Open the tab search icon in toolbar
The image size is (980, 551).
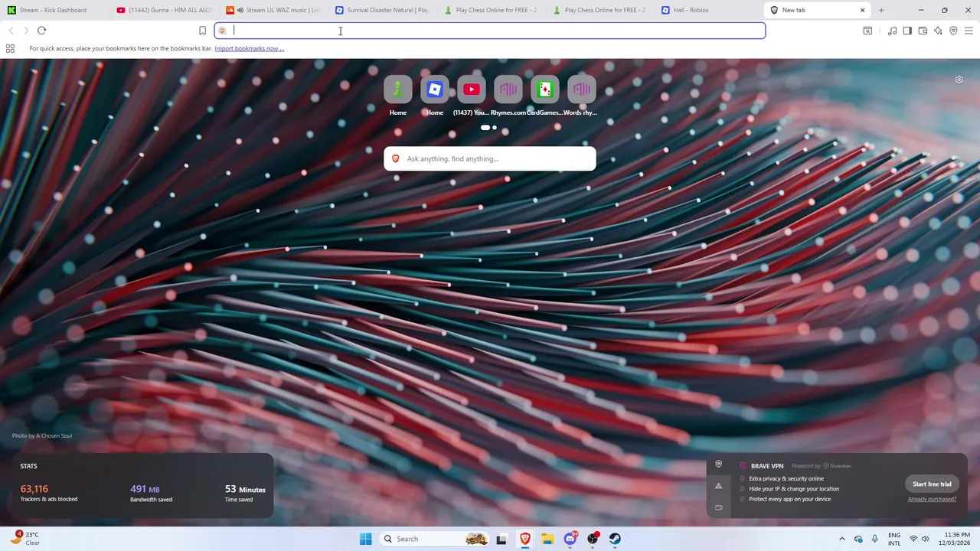tap(867, 31)
